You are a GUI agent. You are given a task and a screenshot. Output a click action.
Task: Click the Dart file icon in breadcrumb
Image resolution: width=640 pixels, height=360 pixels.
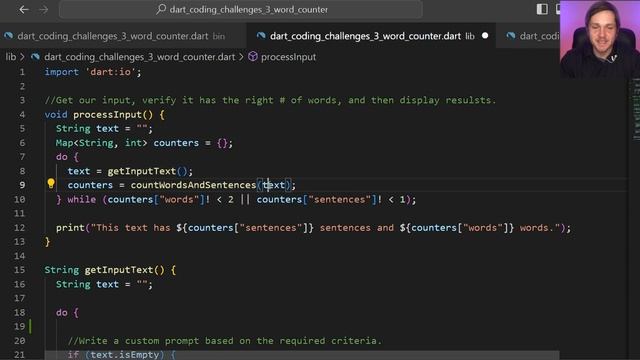tap(36, 57)
